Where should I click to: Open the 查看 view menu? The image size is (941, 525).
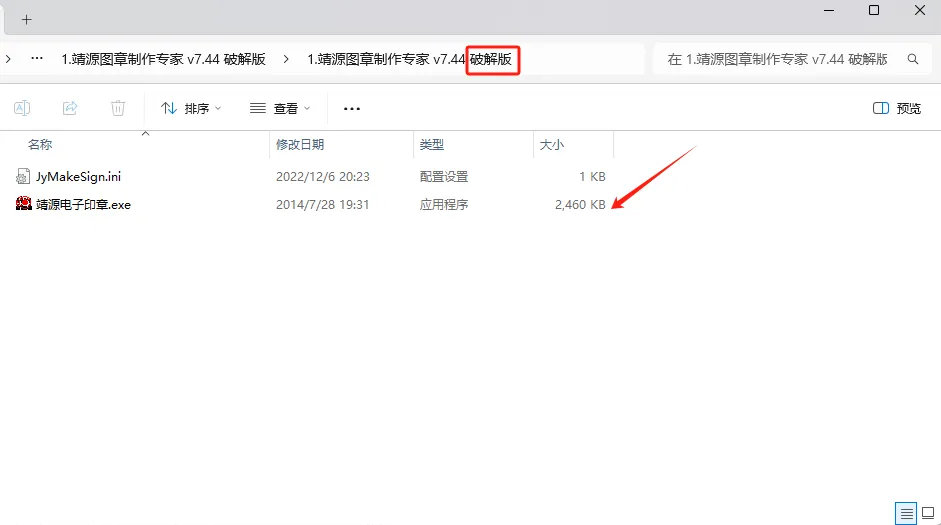tap(280, 109)
